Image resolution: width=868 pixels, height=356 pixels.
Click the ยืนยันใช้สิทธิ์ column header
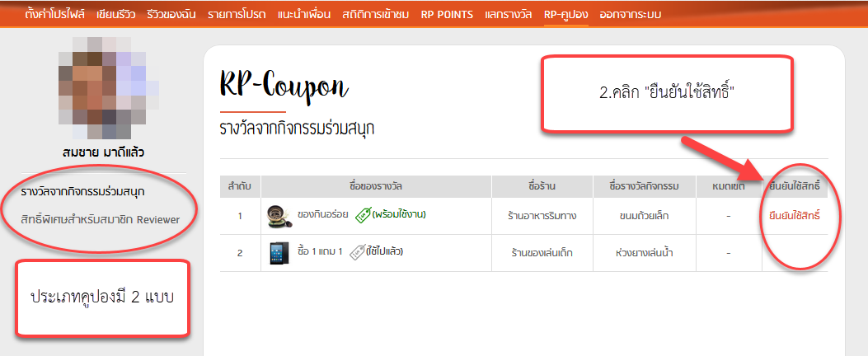795,186
